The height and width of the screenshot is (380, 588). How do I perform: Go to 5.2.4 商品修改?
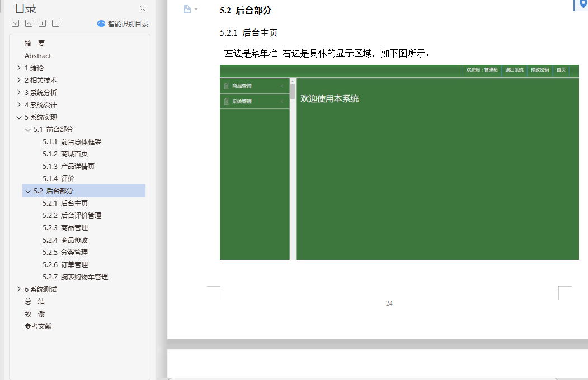[65, 240]
